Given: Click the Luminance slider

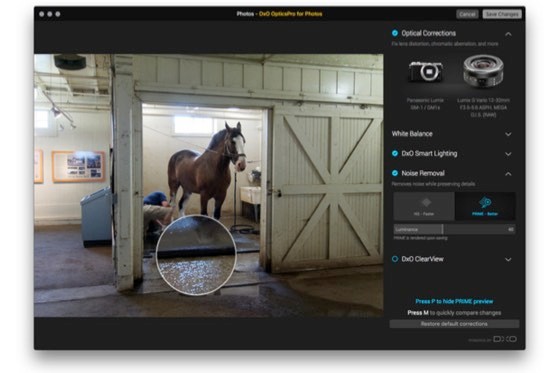Looking at the screenshot, I should click(454, 229).
